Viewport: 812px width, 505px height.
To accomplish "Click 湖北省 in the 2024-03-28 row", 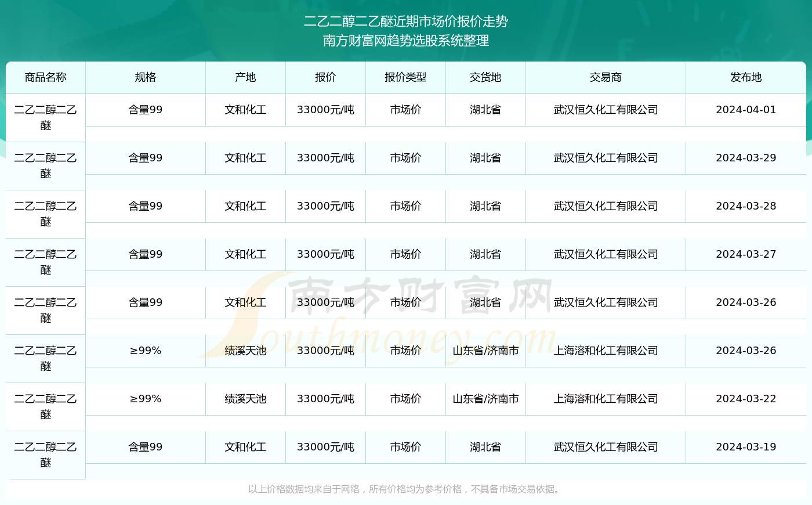I will click(485, 206).
